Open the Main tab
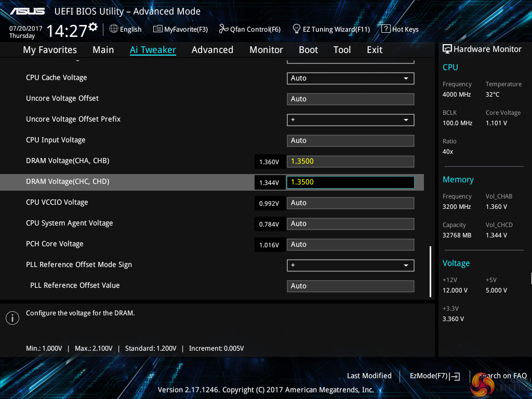 [x=103, y=50]
